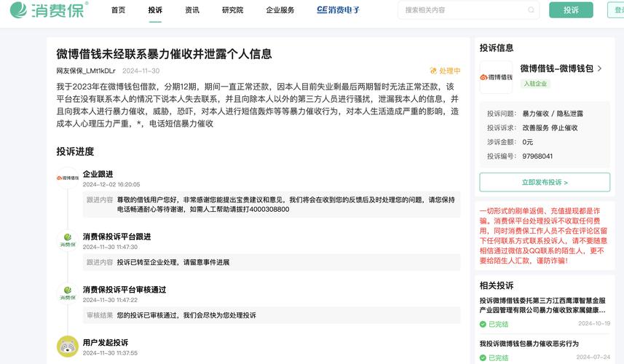Select timestamp 2024-12-02 16:20:05
The width and height of the screenshot is (624, 364).
coord(111,185)
